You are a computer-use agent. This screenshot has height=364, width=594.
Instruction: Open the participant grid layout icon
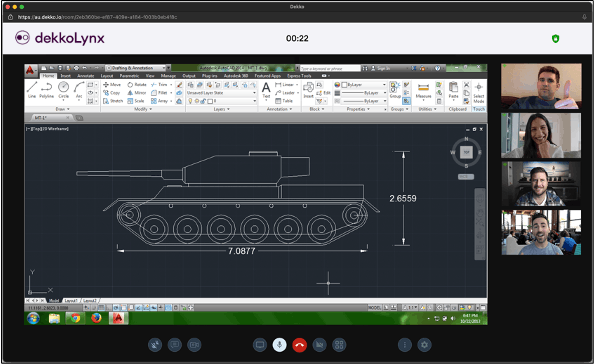click(339, 345)
